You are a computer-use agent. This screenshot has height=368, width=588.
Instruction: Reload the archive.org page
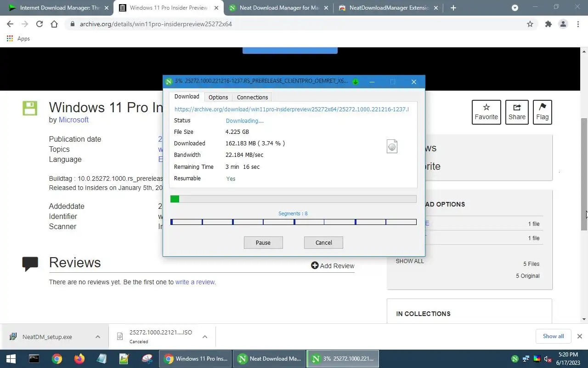[x=40, y=24]
